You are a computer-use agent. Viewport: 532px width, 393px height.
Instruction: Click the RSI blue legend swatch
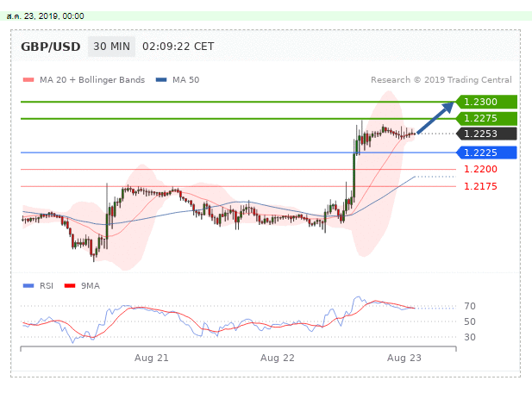tap(28, 286)
